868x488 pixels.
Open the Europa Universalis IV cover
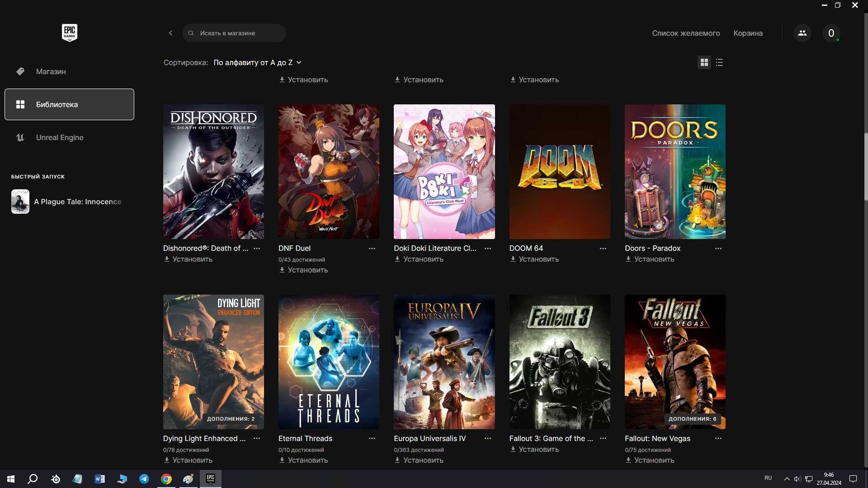click(444, 362)
